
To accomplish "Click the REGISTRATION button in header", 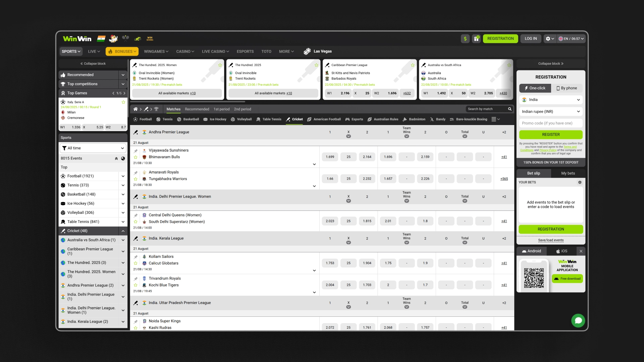I will [x=500, y=39].
